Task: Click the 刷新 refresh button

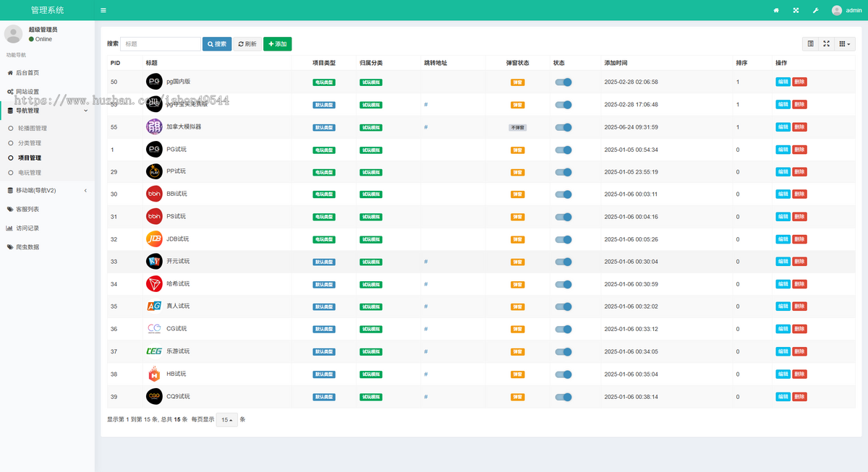Action: click(247, 44)
